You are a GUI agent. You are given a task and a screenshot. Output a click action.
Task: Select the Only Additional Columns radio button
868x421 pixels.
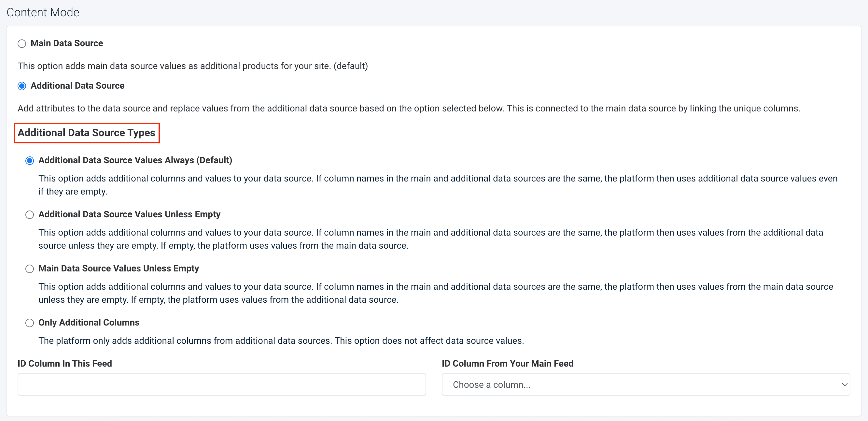[x=30, y=323]
